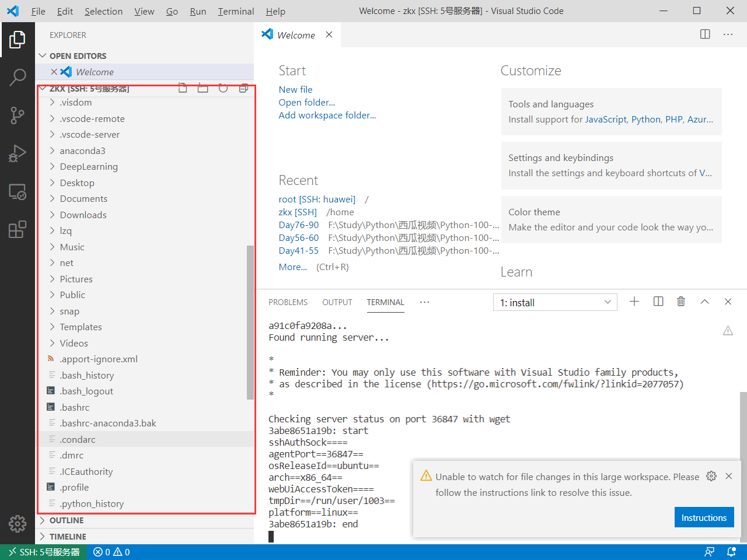Screen dimensions: 747x560
Task: Open the Source Control view icon
Action: coord(18,115)
